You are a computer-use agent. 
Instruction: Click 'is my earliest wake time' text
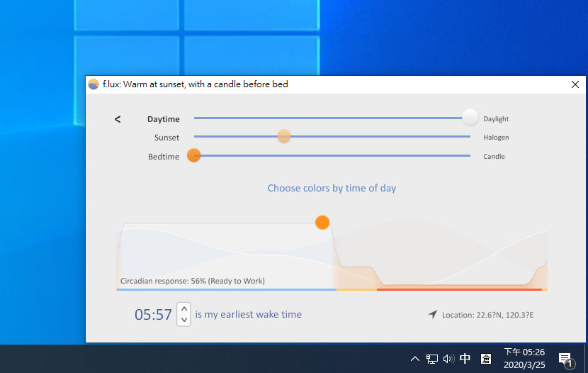click(x=248, y=314)
